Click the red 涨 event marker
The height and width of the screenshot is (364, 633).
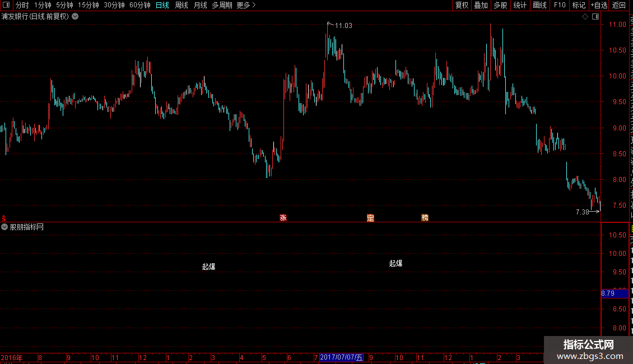click(283, 218)
